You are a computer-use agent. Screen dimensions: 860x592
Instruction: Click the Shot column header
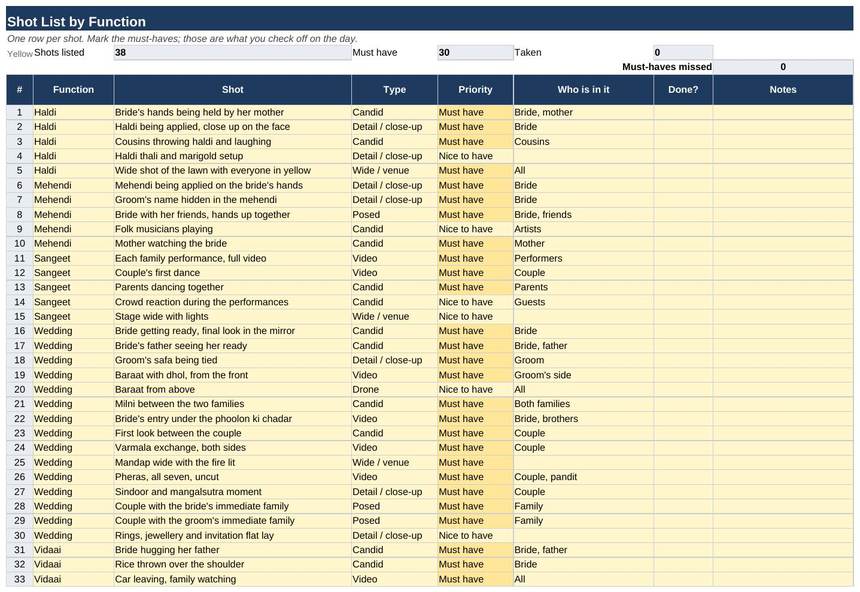point(233,89)
